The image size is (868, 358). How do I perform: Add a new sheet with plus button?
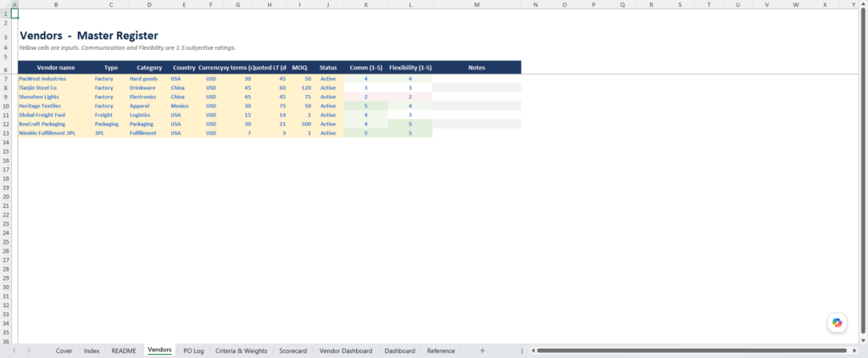(482, 351)
